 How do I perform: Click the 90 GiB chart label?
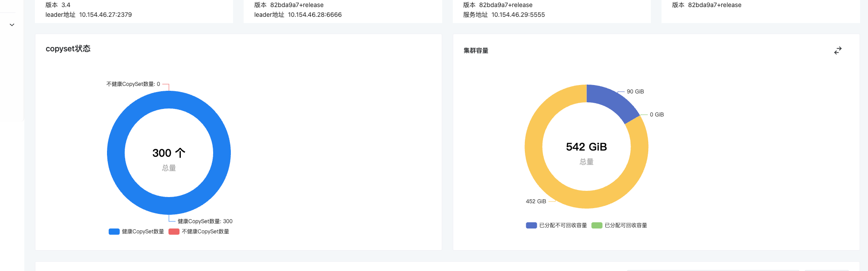pyautogui.click(x=635, y=92)
